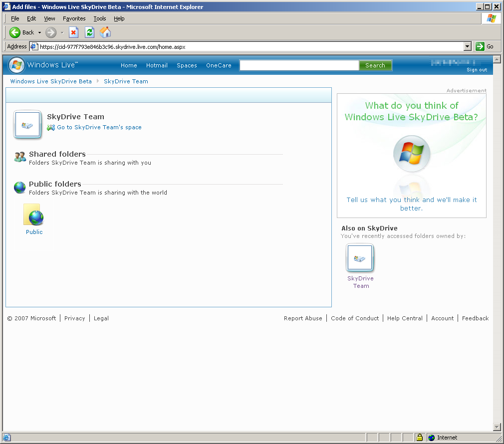Click Tell us what you think link
The width and height of the screenshot is (504, 444).
pyautogui.click(x=411, y=204)
